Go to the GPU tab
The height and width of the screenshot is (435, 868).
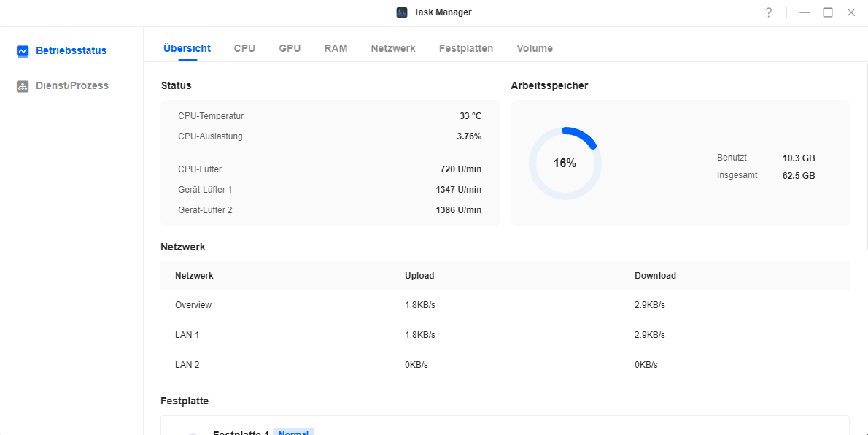click(x=290, y=48)
